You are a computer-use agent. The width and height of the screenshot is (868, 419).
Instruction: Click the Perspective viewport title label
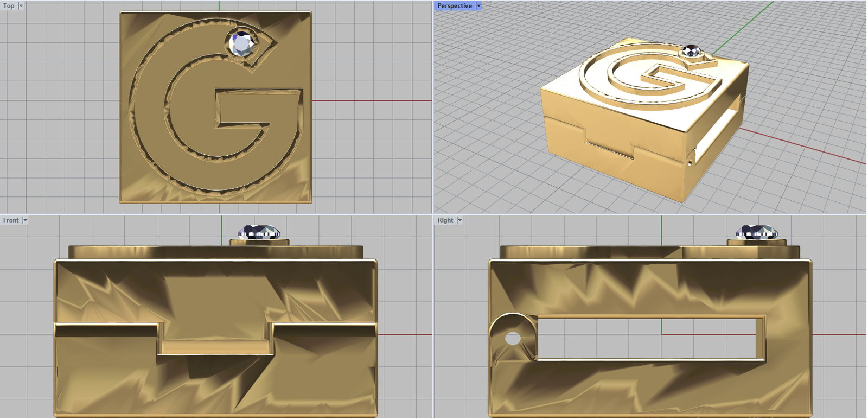[x=455, y=6]
